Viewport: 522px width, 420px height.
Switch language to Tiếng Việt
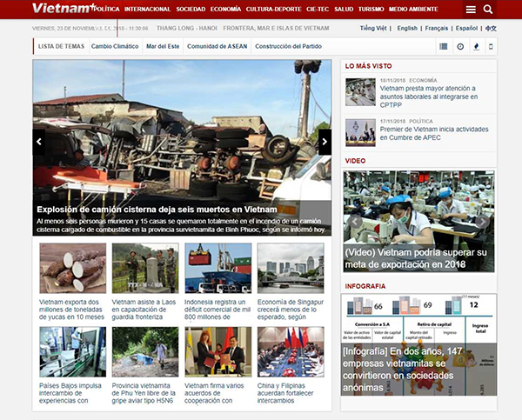373,29
